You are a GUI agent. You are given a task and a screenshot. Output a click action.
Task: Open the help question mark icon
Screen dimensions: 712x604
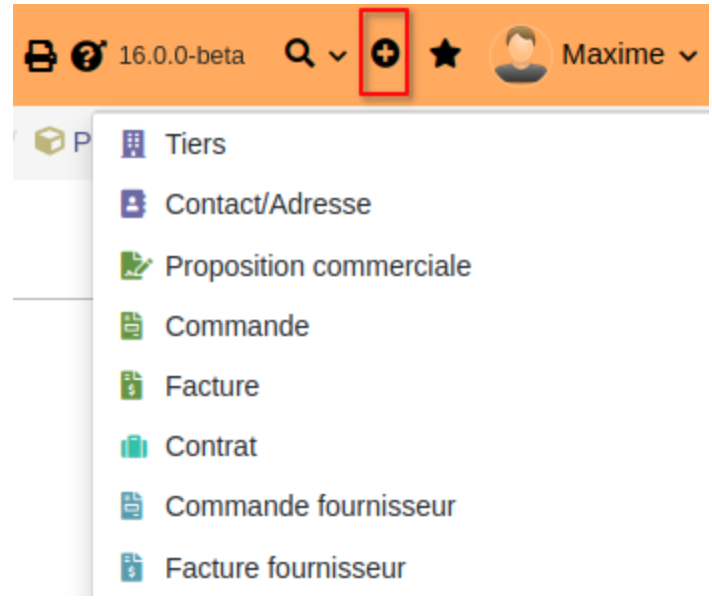coord(89,55)
